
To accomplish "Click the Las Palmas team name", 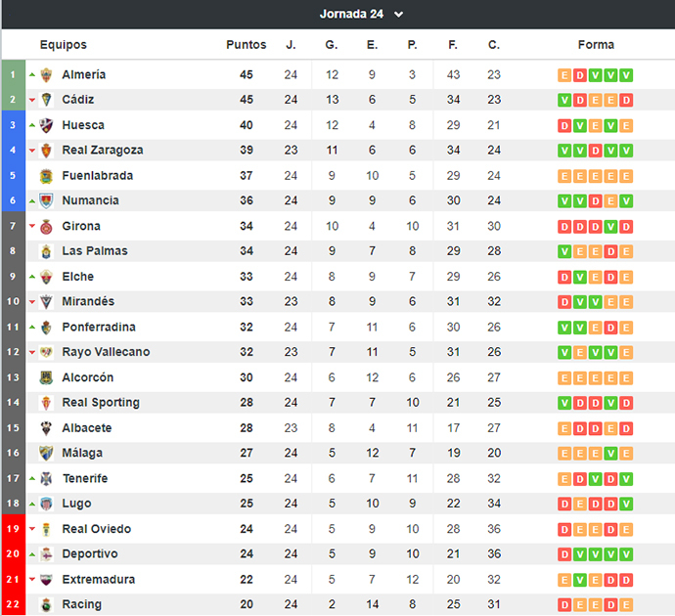I will 95,250.
